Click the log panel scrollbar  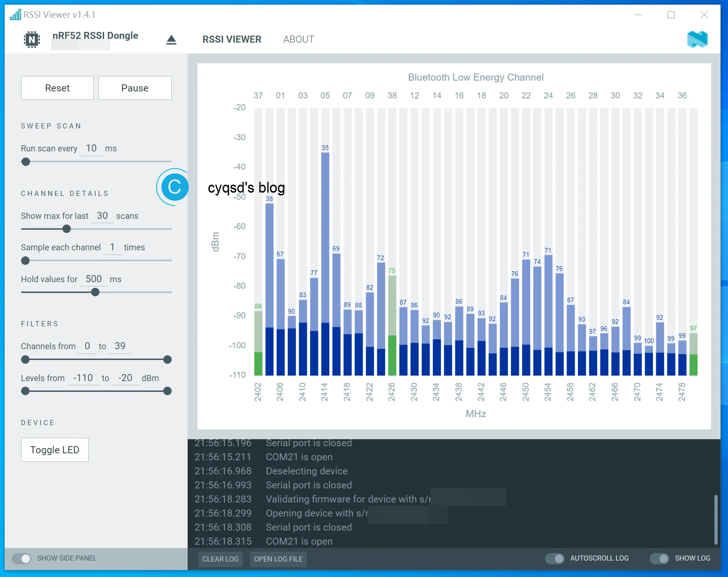(x=716, y=519)
